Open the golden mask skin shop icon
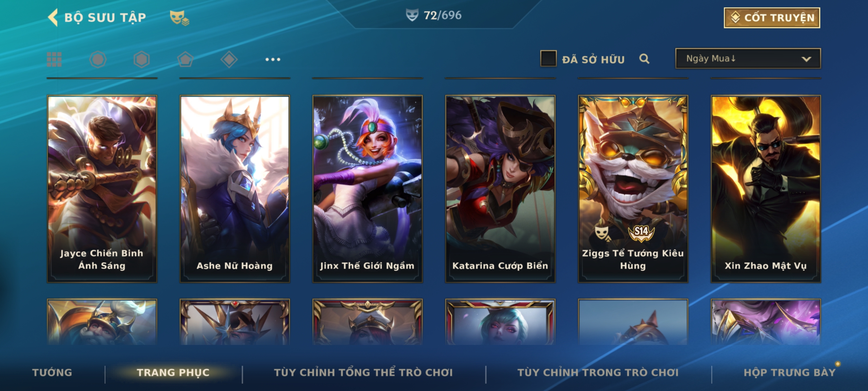The width and height of the screenshot is (868, 391). [x=179, y=17]
